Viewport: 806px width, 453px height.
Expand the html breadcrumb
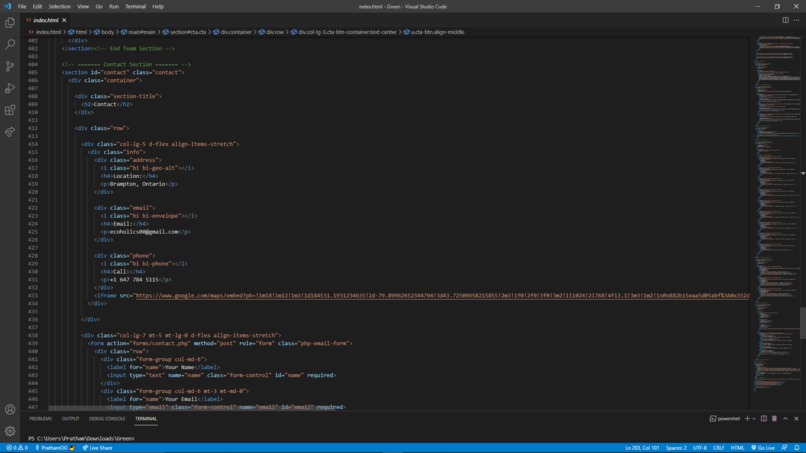pos(81,32)
